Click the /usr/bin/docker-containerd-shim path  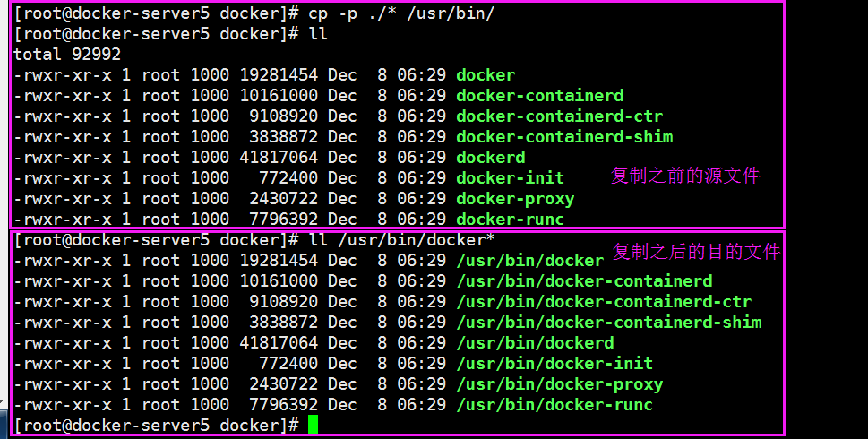pos(609,323)
